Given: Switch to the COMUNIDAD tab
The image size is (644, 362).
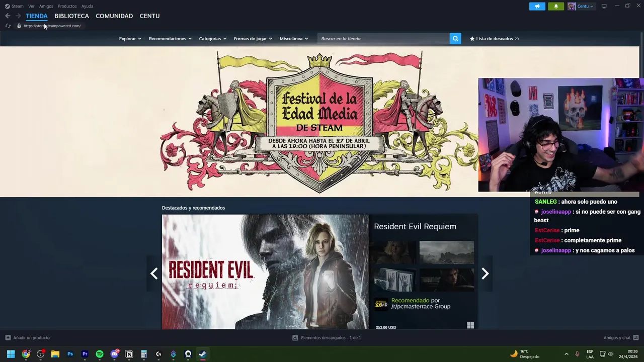Looking at the screenshot, I should click(x=114, y=16).
